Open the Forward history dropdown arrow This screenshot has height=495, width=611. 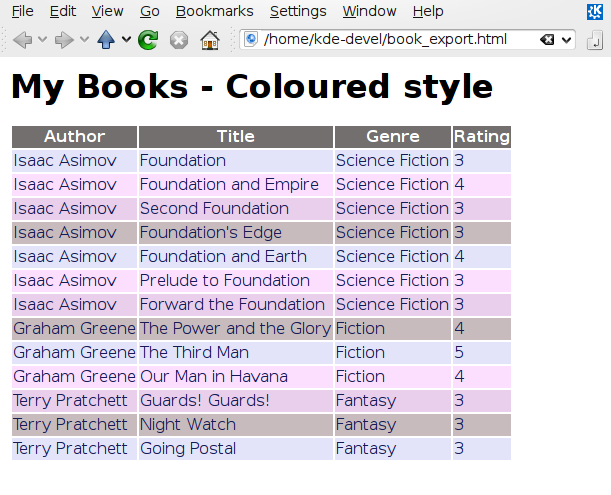pyautogui.click(x=84, y=40)
